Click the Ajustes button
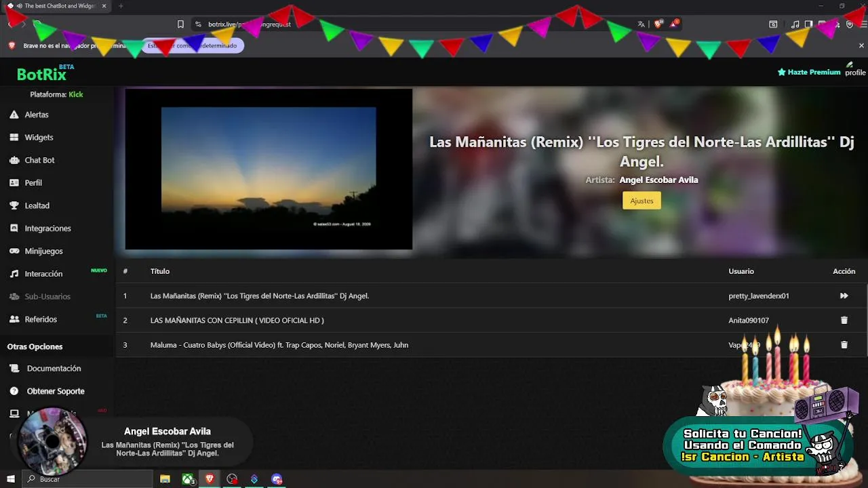 coord(642,201)
